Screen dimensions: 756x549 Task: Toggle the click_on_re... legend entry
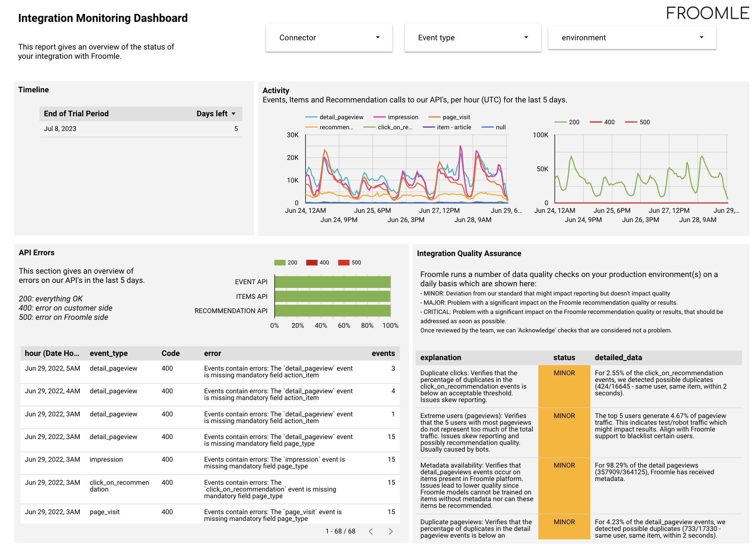tap(395, 127)
